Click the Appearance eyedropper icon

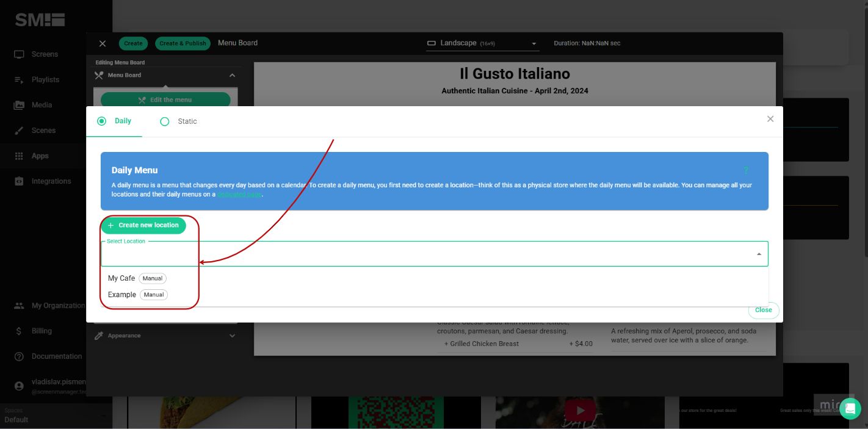click(99, 336)
